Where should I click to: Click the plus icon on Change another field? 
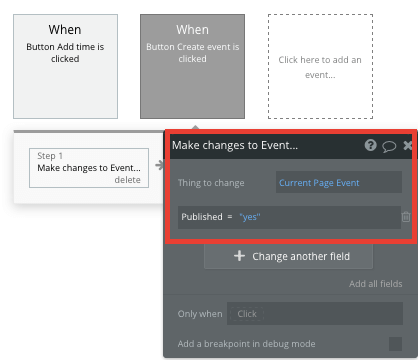click(239, 256)
